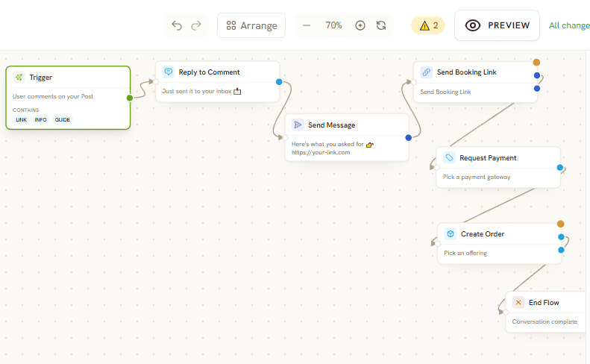Click the 'https://your-link.com' message text
Image resolution: width=590 pixels, height=364 pixels.
(x=321, y=152)
